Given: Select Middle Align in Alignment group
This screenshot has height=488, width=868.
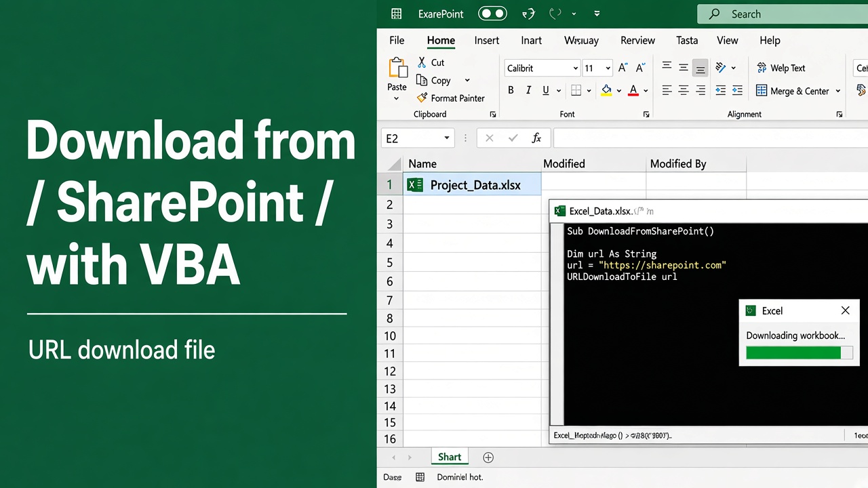Looking at the screenshot, I should click(x=684, y=68).
